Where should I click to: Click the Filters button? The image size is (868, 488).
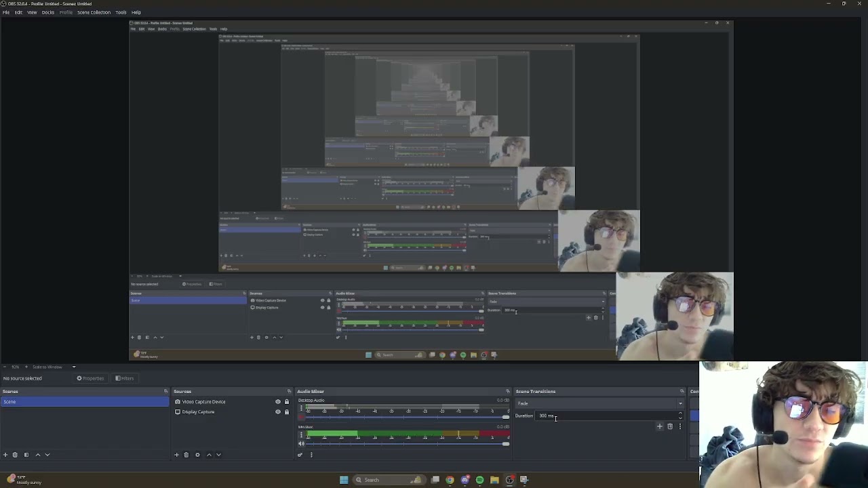(x=125, y=378)
